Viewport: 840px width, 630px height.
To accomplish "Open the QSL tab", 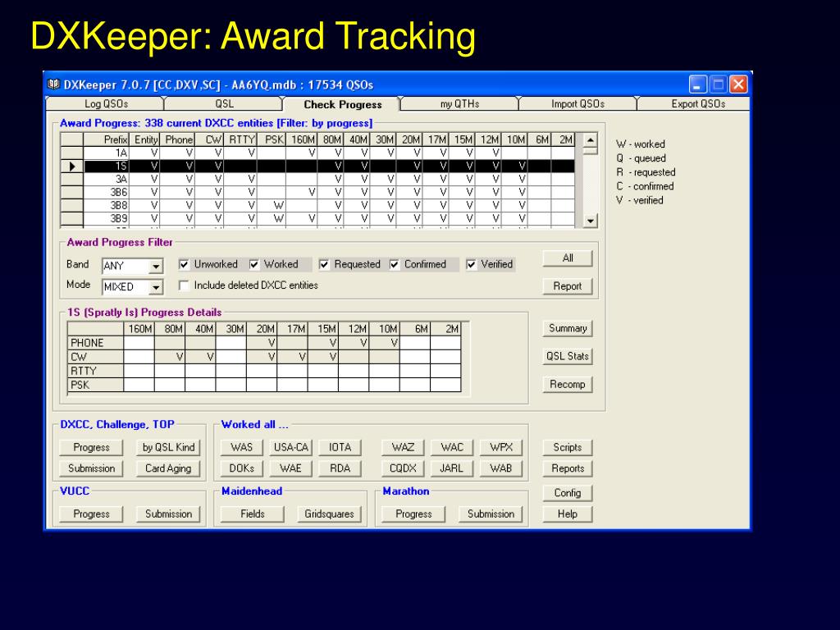I will coord(224,104).
